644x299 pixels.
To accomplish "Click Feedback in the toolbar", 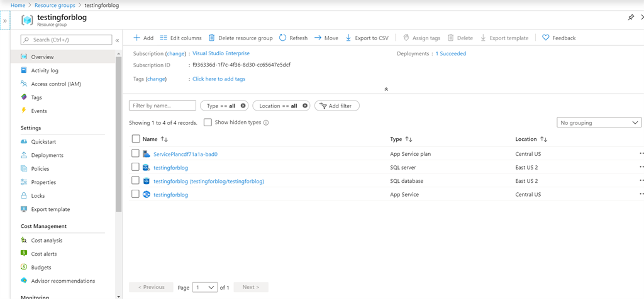I will tap(559, 38).
